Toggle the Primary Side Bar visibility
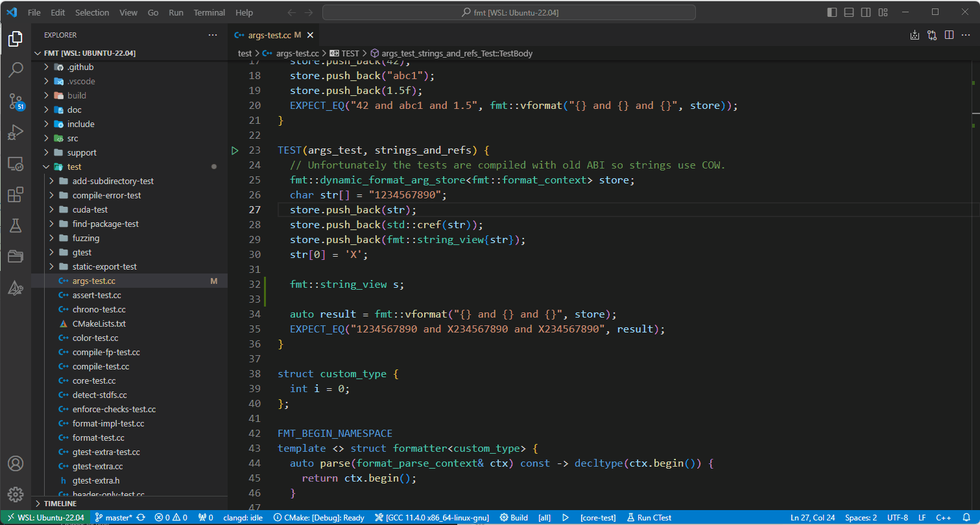Image resolution: width=980 pixels, height=525 pixels. click(x=831, y=12)
